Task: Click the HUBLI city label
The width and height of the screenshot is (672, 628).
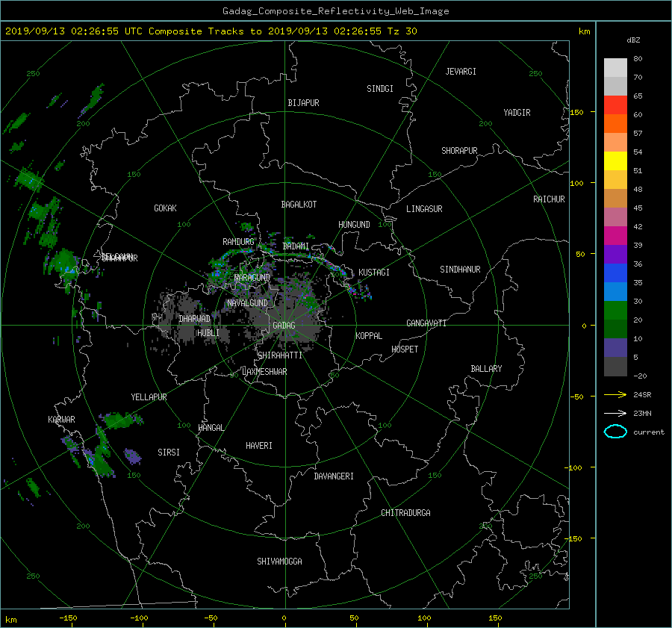Action: pyautogui.click(x=208, y=332)
